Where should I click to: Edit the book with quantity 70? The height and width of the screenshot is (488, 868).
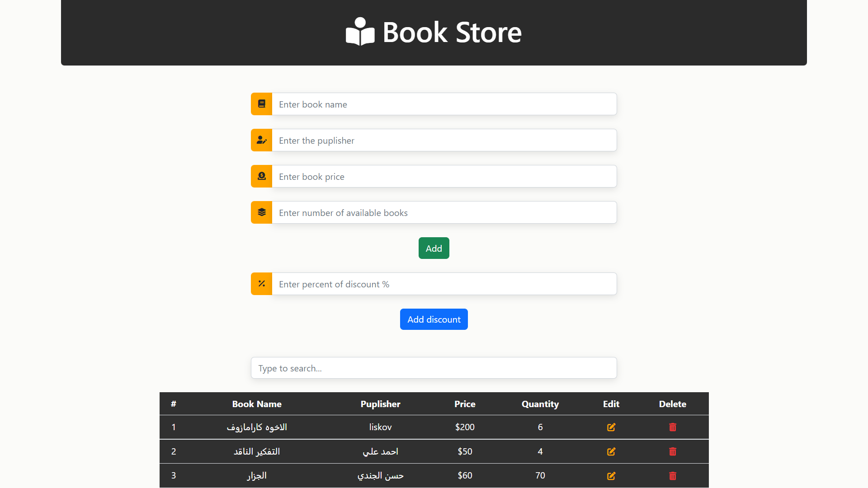(x=611, y=476)
